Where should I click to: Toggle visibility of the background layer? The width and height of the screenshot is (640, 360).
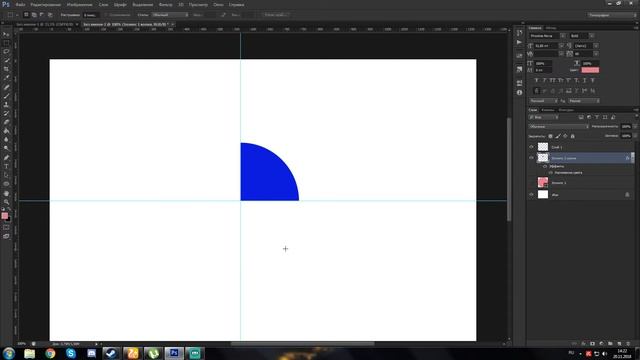pyautogui.click(x=531, y=195)
